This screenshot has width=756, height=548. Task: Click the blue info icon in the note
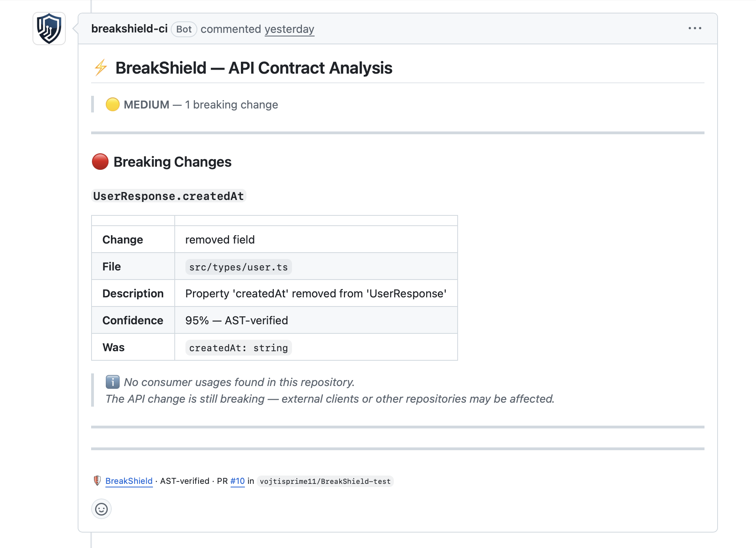point(113,382)
